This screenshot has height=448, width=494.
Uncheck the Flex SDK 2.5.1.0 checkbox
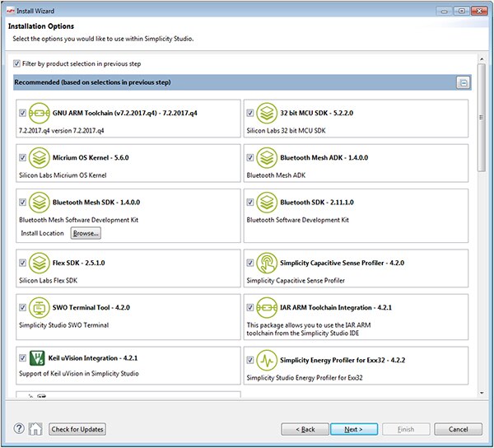(x=22, y=264)
